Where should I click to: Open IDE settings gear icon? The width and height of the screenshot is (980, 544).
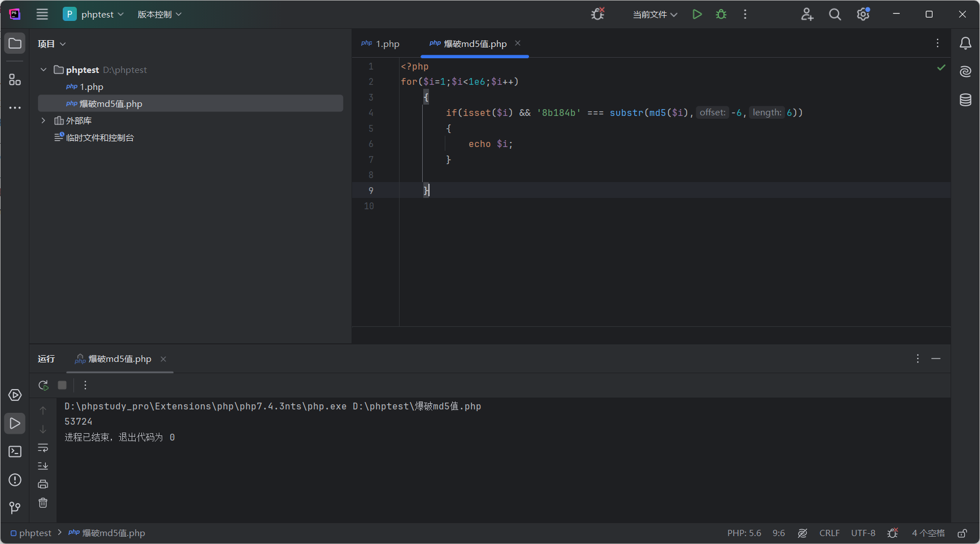[x=863, y=14]
